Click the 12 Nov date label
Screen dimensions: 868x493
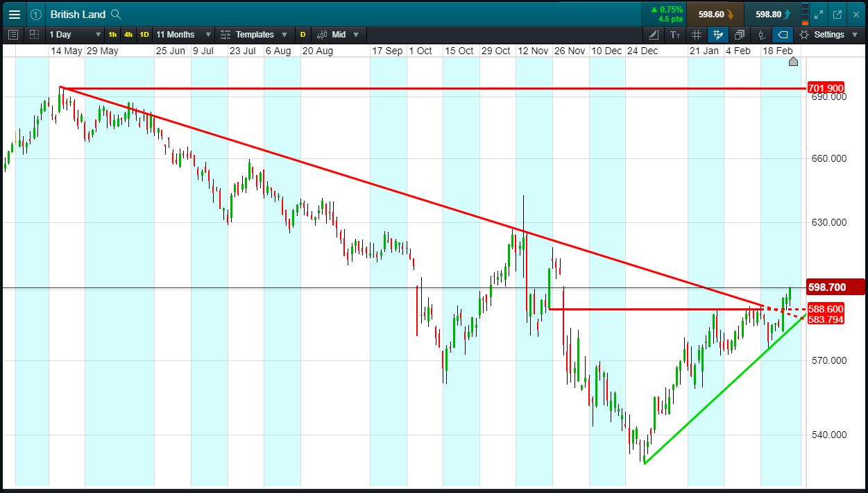[x=533, y=51]
